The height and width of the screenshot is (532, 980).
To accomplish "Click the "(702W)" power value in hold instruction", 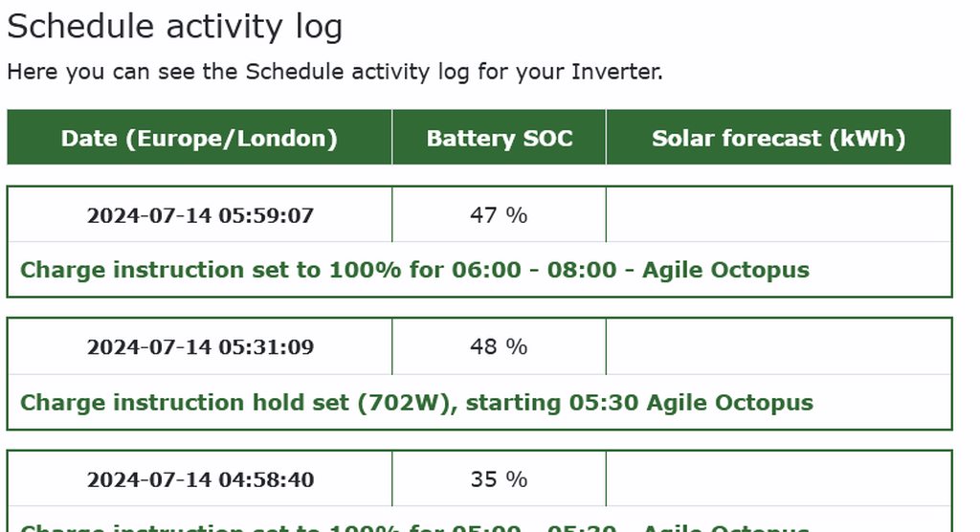I will click(x=403, y=402).
